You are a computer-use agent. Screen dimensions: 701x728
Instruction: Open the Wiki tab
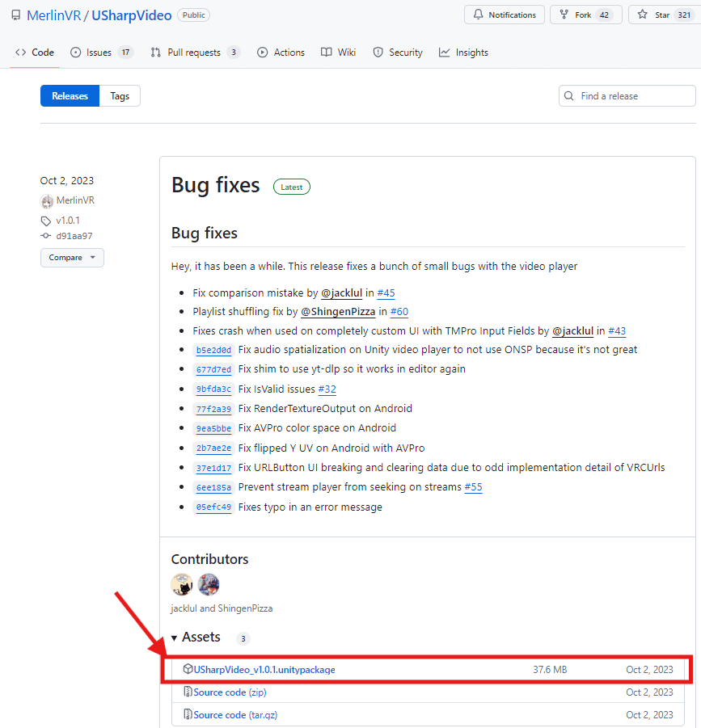click(338, 53)
